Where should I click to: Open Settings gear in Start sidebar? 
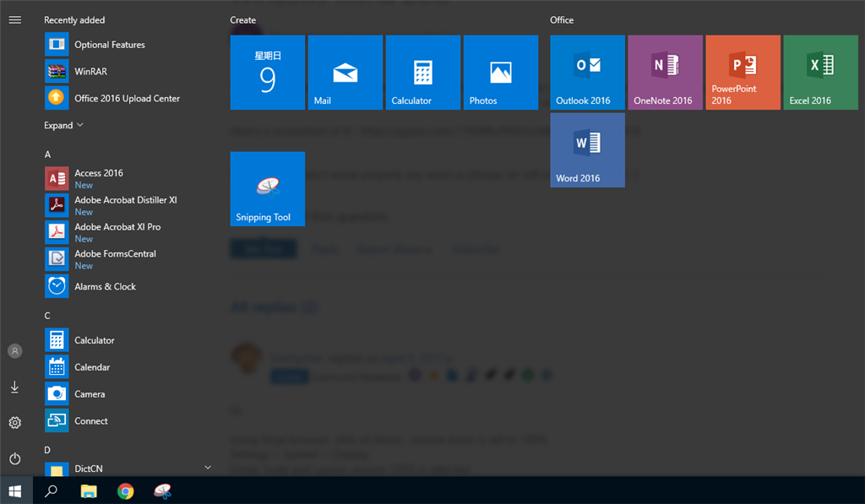point(15,423)
